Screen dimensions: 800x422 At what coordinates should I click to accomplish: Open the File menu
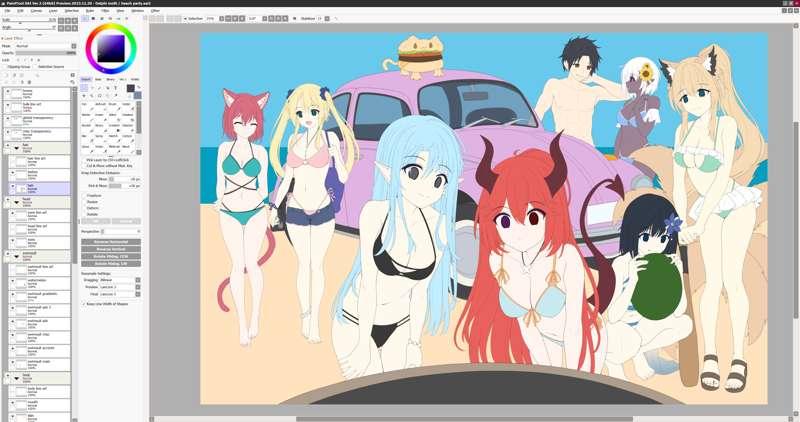7,10
